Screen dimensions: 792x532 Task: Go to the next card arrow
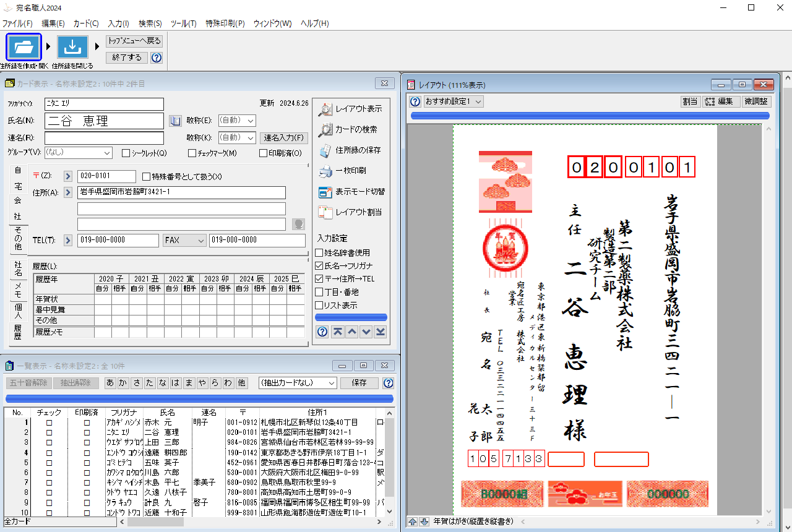click(366, 332)
